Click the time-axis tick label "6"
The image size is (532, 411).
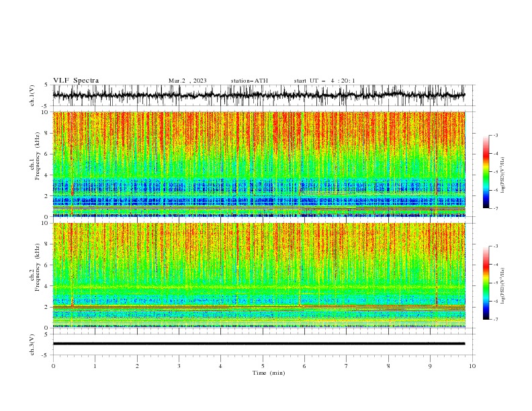[x=304, y=366]
